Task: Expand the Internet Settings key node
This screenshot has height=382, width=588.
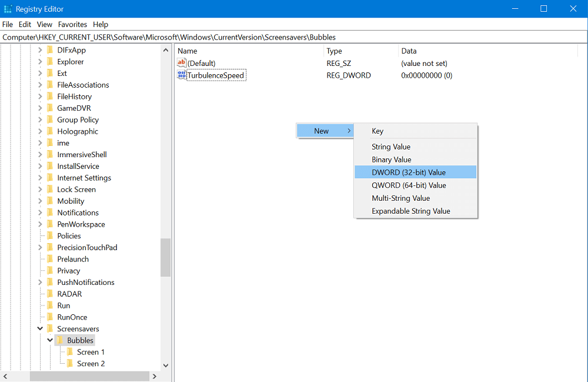Action: pos(40,178)
